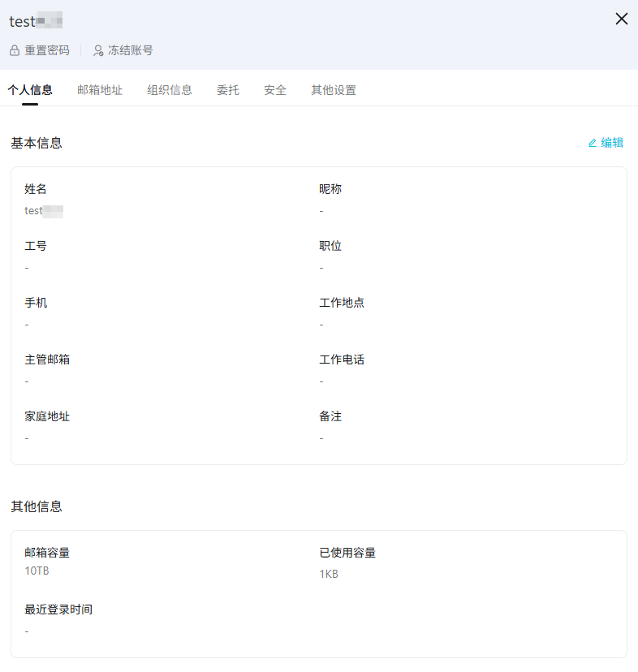The width and height of the screenshot is (638, 672).
Task: Switch to the 其他设置 tab
Action: coord(334,90)
